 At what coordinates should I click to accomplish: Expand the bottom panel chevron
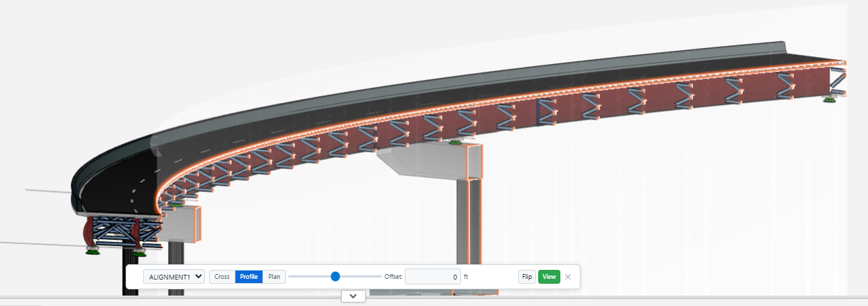pos(353,296)
